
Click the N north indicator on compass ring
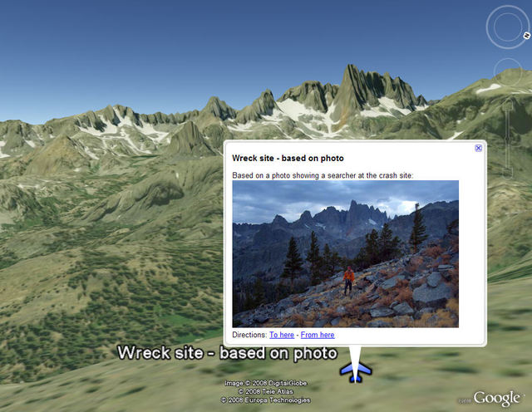coord(526,35)
